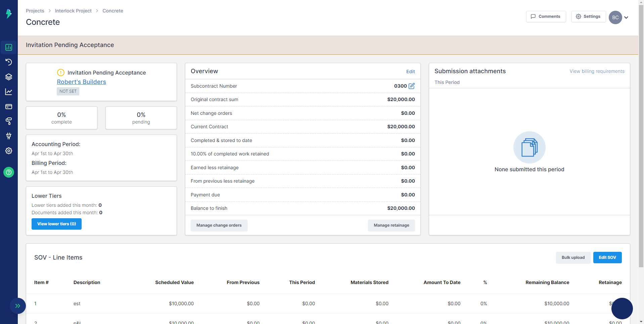Click Edit link in Overview panel

coord(410,72)
